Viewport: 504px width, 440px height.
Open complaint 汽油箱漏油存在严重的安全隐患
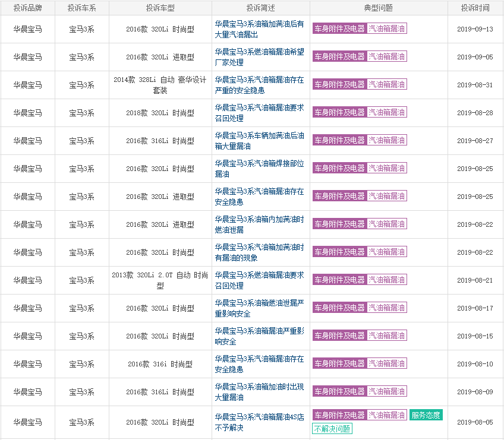coord(259,85)
